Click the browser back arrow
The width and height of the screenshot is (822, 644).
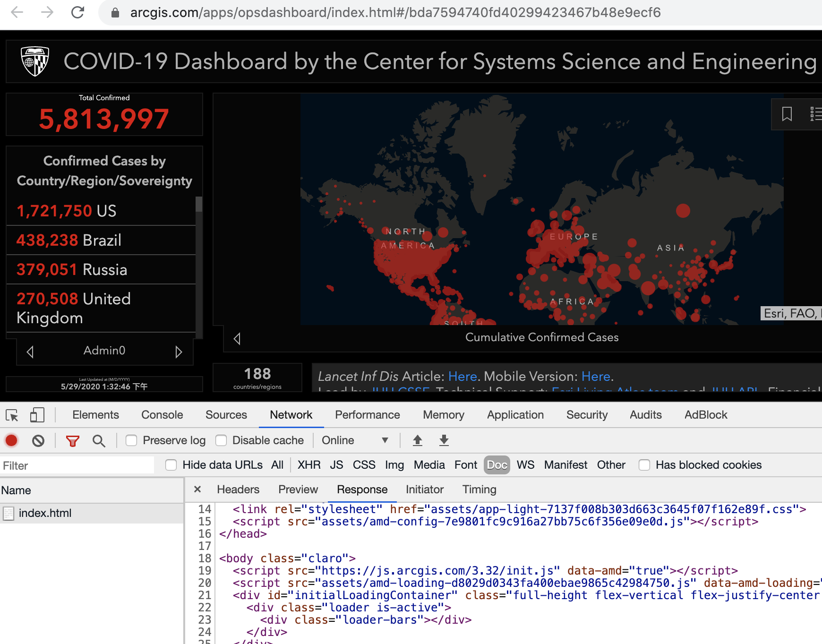[x=17, y=12]
